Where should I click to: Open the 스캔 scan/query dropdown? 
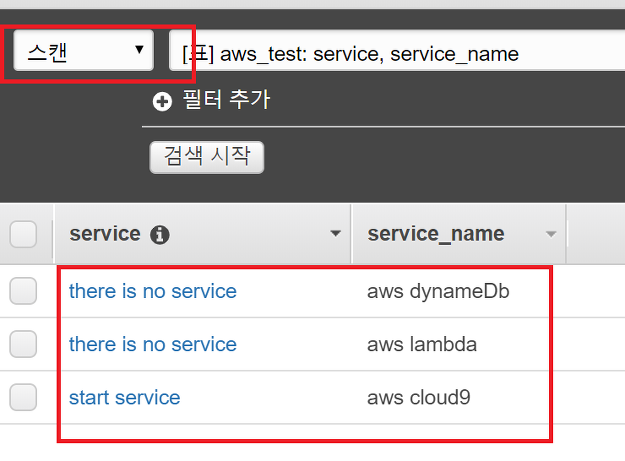click(84, 51)
